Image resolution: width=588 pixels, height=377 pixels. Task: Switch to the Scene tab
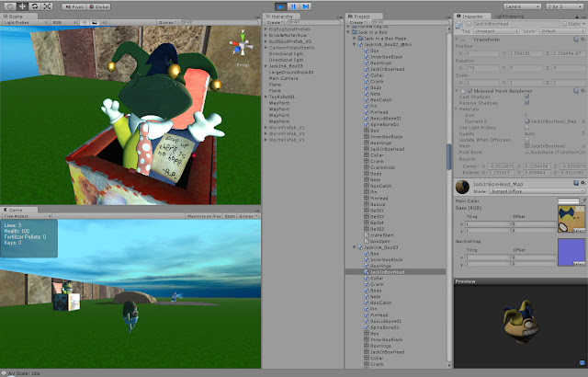coord(18,17)
